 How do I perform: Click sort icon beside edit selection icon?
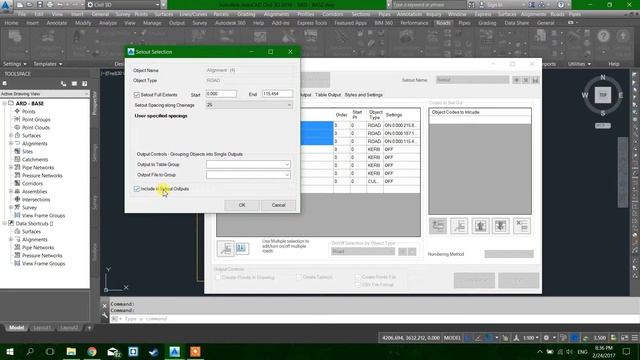point(242,248)
